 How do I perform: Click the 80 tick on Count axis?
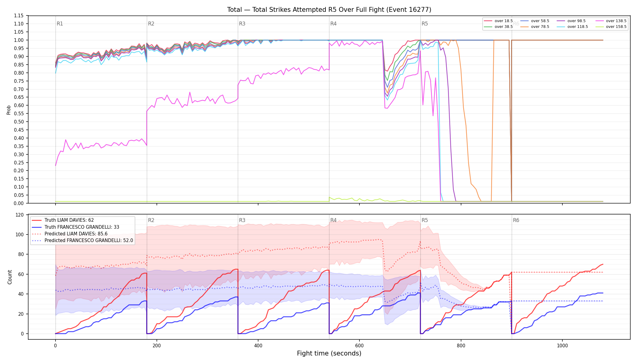click(x=21, y=254)
